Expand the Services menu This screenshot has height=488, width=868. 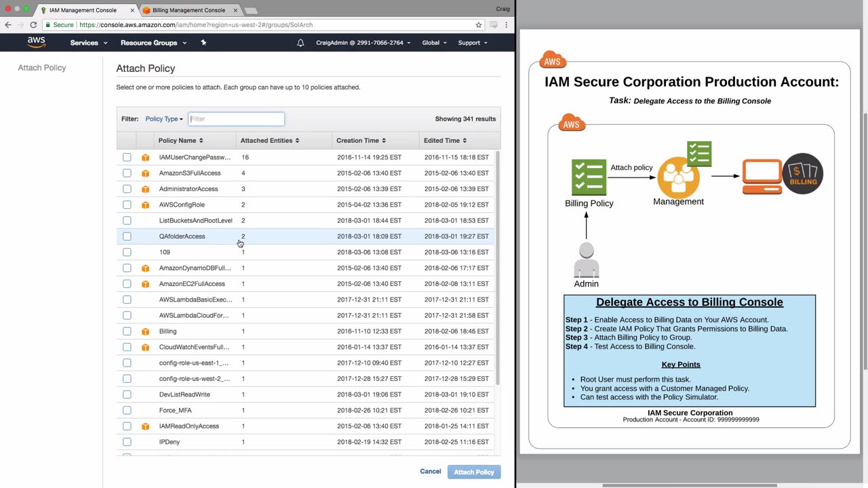[89, 43]
